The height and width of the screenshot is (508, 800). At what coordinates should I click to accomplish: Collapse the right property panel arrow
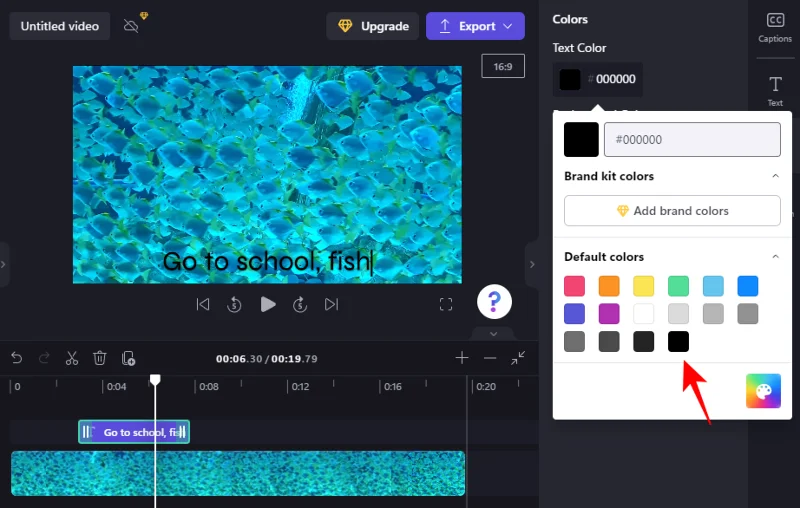[x=532, y=264]
